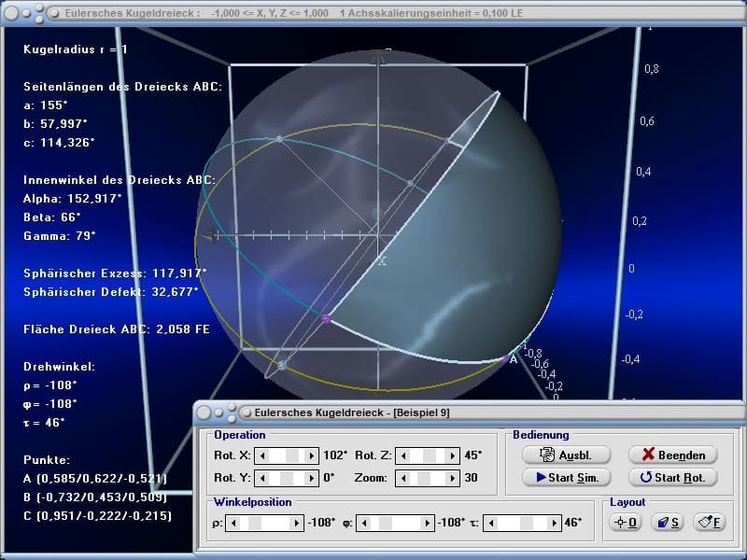The width and height of the screenshot is (747, 560).
Task: Click the φ scrollbar thumb
Action: [386, 524]
